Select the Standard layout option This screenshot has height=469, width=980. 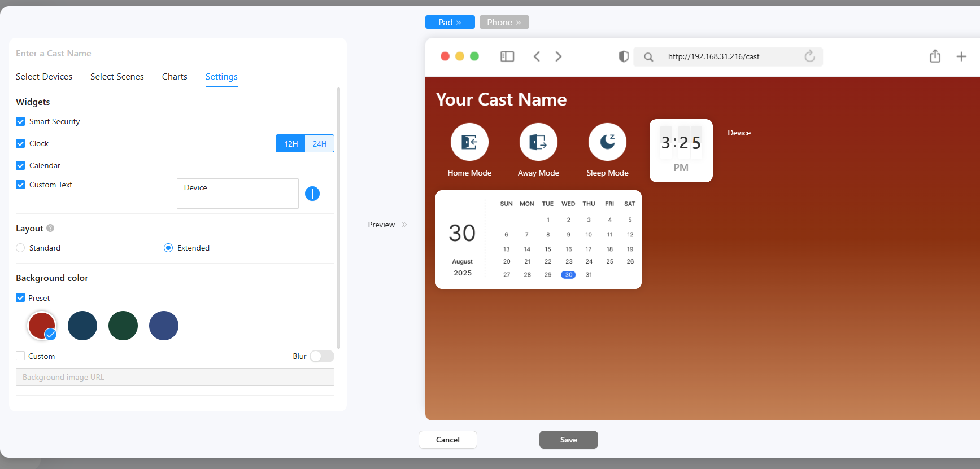20,248
